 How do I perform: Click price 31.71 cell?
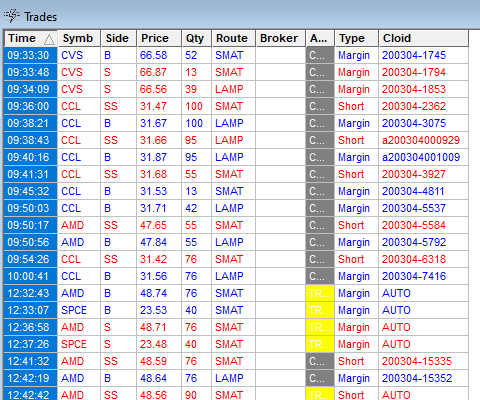pos(153,208)
